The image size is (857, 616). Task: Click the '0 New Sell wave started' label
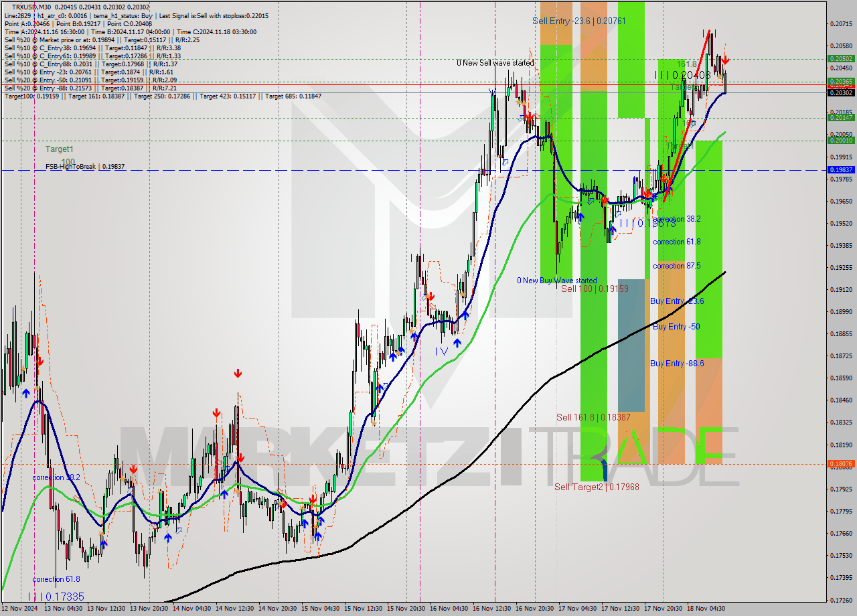coord(495,63)
